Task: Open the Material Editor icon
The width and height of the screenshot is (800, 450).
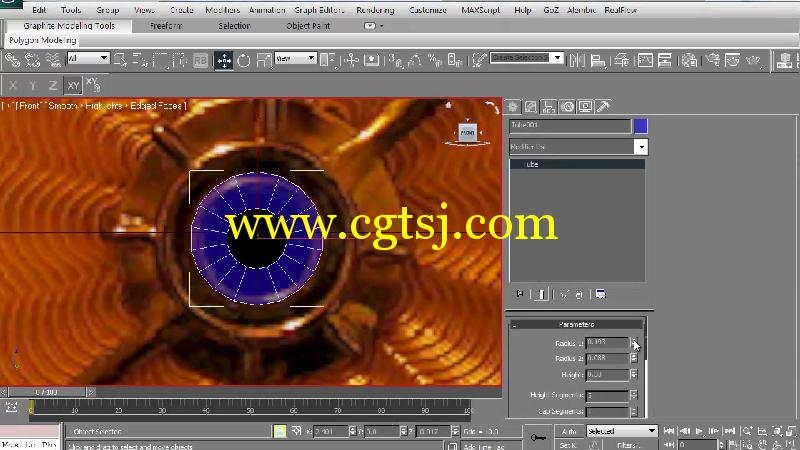Action: 689,60
